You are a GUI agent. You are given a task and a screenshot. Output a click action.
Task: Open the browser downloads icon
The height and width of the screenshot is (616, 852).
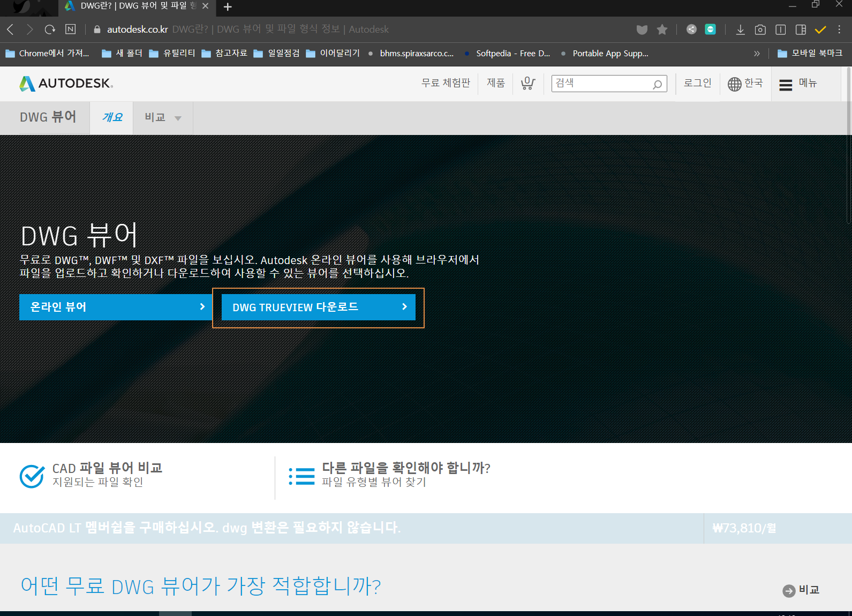(740, 29)
